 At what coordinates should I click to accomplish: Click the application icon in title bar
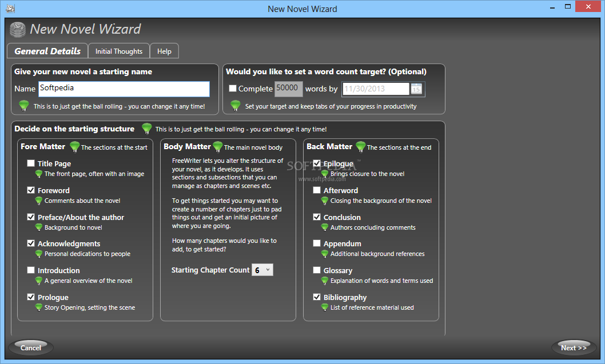point(10,9)
